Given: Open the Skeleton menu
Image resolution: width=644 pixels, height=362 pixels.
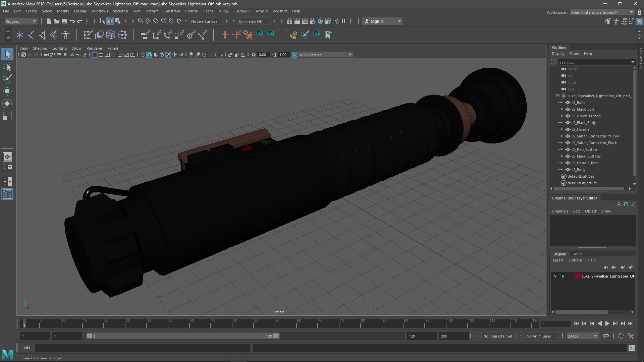Looking at the screenshot, I should coord(120,11).
